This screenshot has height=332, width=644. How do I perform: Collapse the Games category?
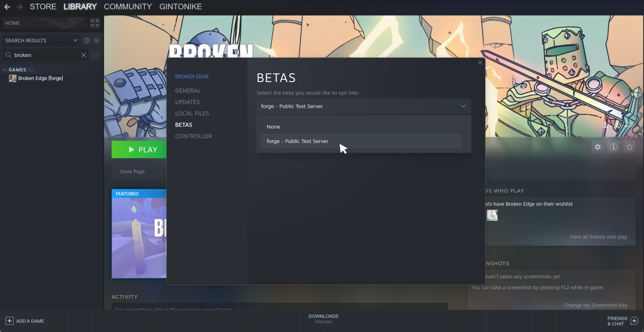click(x=5, y=70)
